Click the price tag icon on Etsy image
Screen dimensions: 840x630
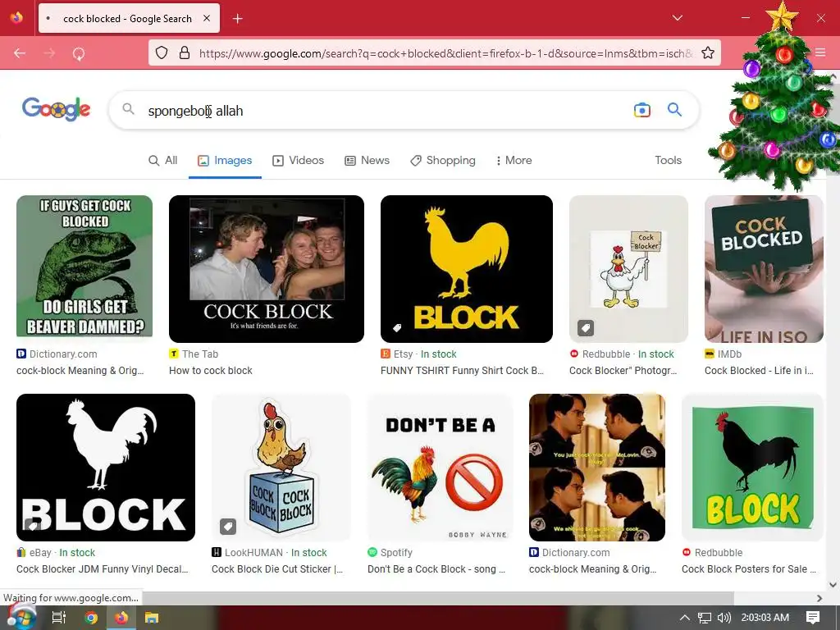coord(397,328)
